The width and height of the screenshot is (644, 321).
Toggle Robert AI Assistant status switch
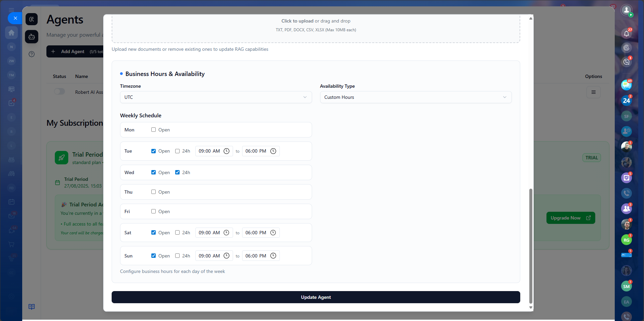(x=60, y=92)
